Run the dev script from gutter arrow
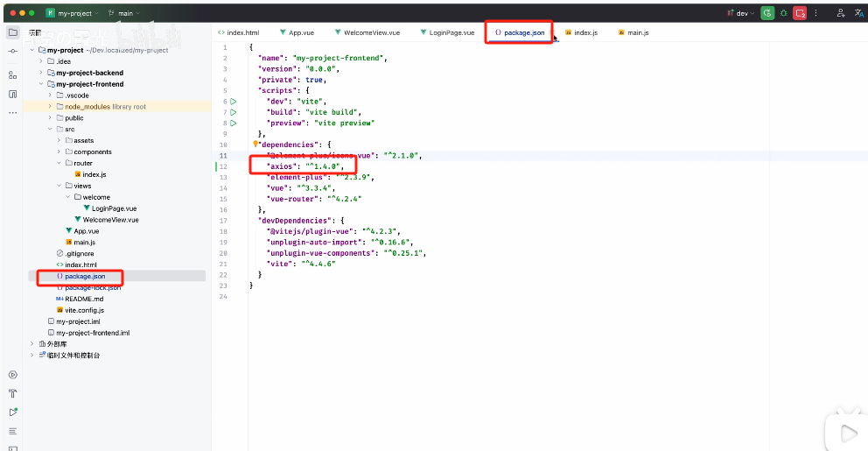 pyautogui.click(x=234, y=102)
